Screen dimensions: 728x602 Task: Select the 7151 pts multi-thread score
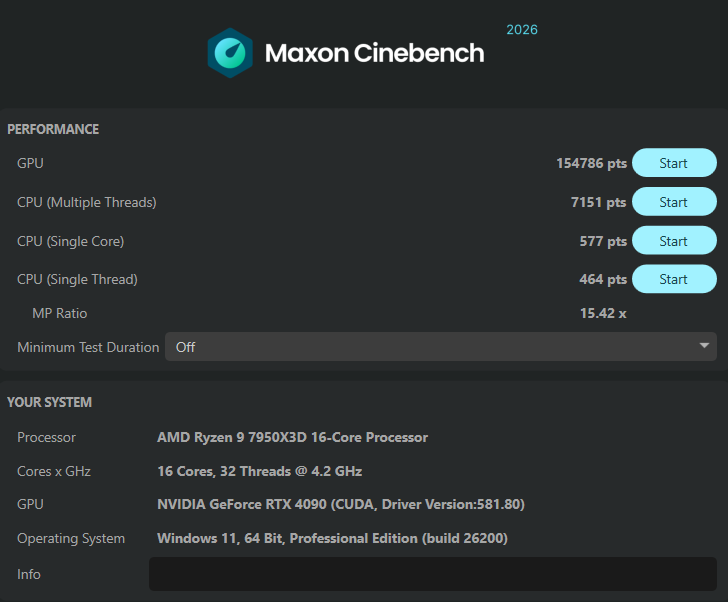tap(598, 202)
